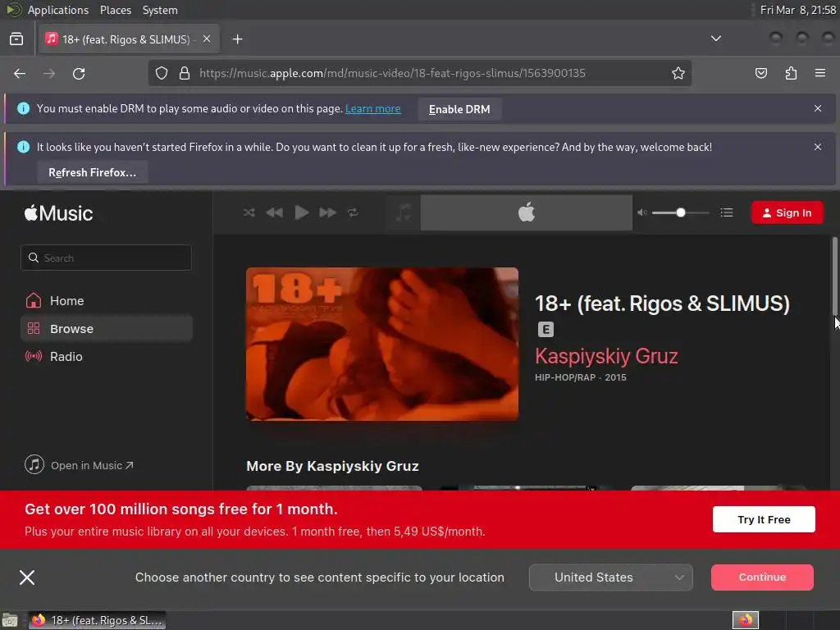Toggle shuffle in the player bar

[x=249, y=212]
